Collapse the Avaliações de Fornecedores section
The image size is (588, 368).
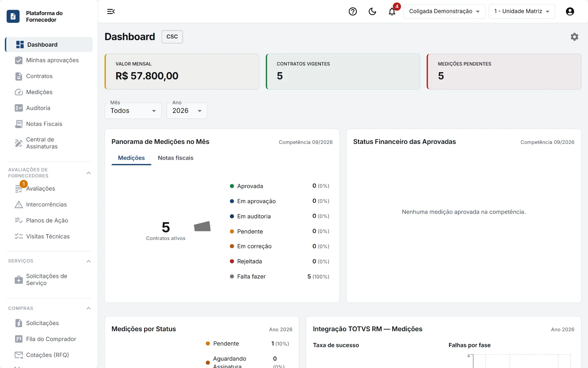click(89, 173)
